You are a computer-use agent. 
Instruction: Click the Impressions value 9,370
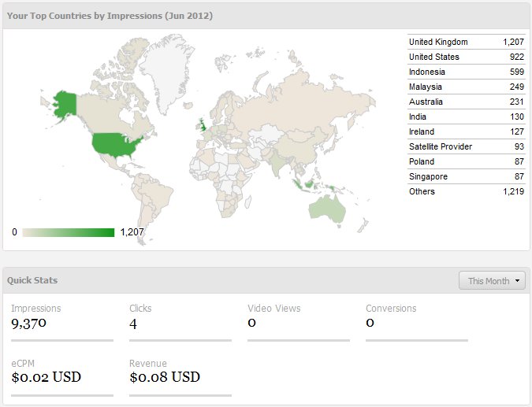click(x=28, y=324)
